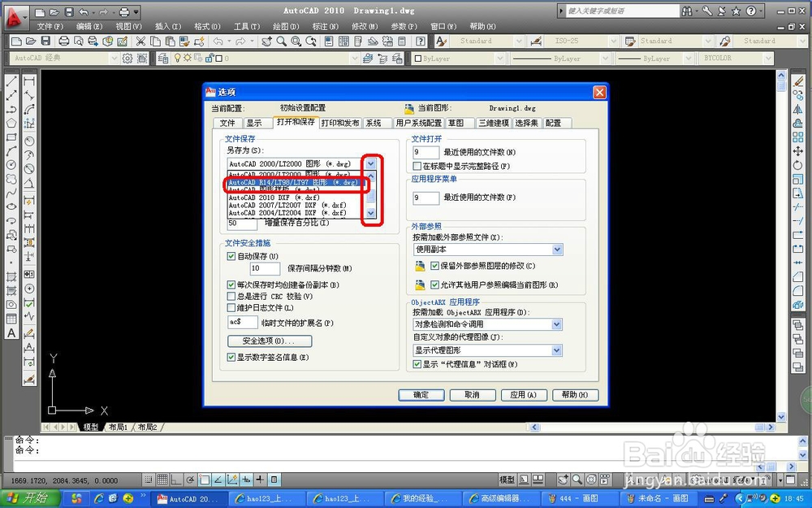Click the Windows 开始 start button
The width and height of the screenshot is (812, 508).
(31, 499)
